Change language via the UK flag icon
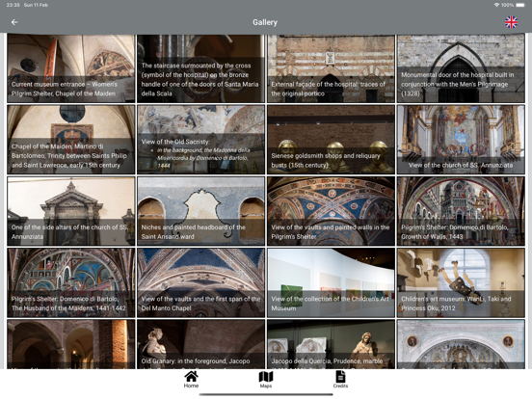 (x=511, y=22)
